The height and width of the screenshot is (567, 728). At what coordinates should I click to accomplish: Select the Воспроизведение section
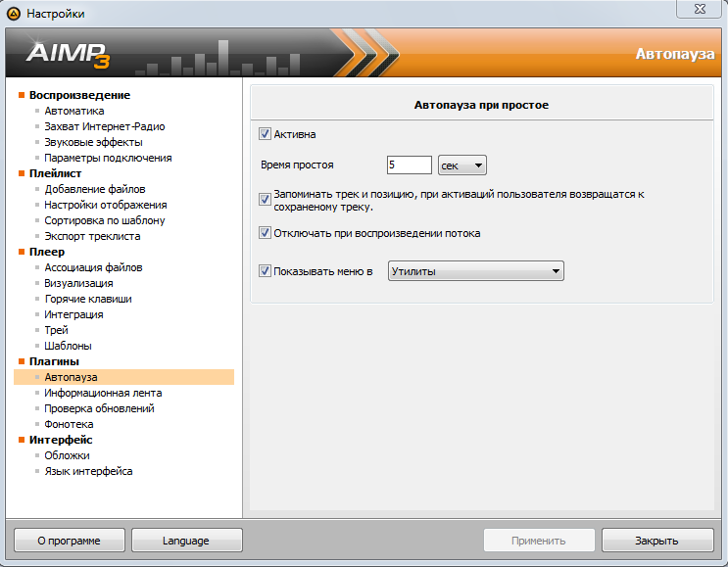79,95
